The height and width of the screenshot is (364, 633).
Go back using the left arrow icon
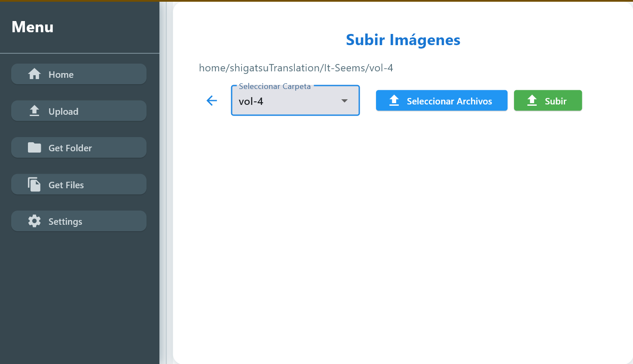(212, 101)
